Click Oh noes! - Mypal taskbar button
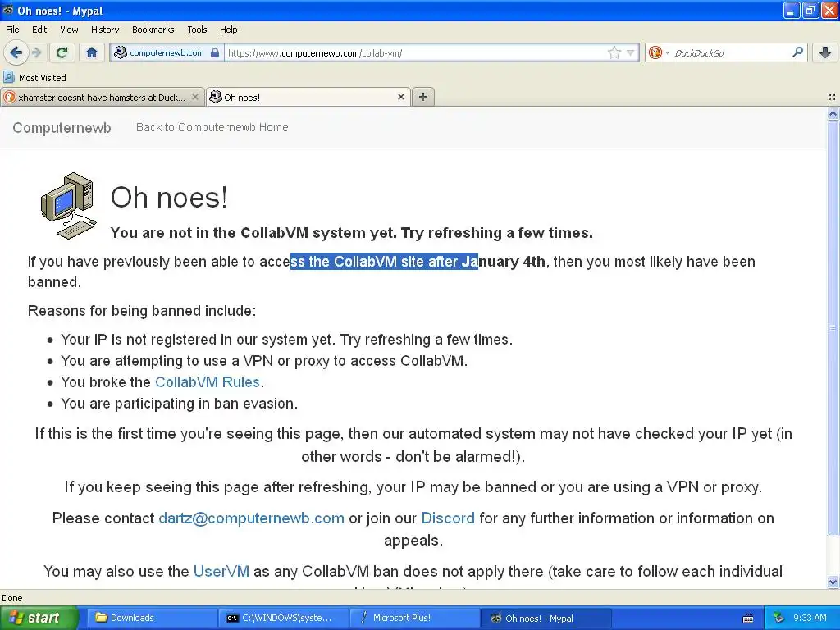Screen dimensions: 840x630 [546, 618]
